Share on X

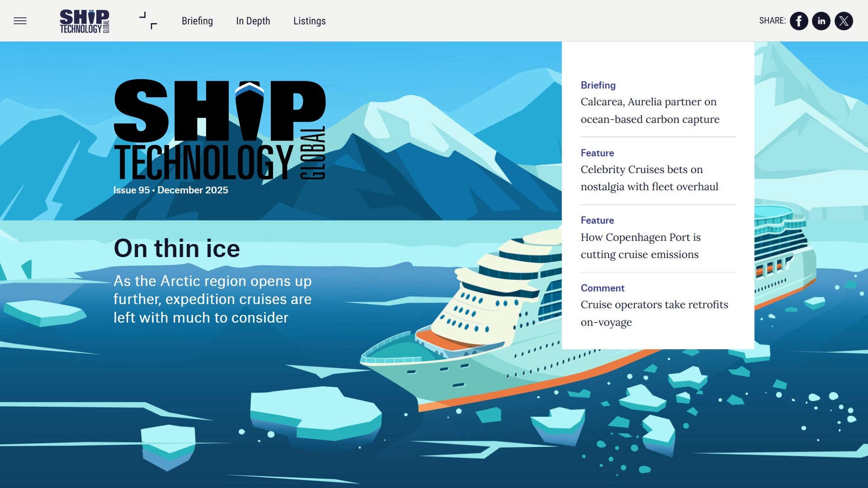pos(844,21)
